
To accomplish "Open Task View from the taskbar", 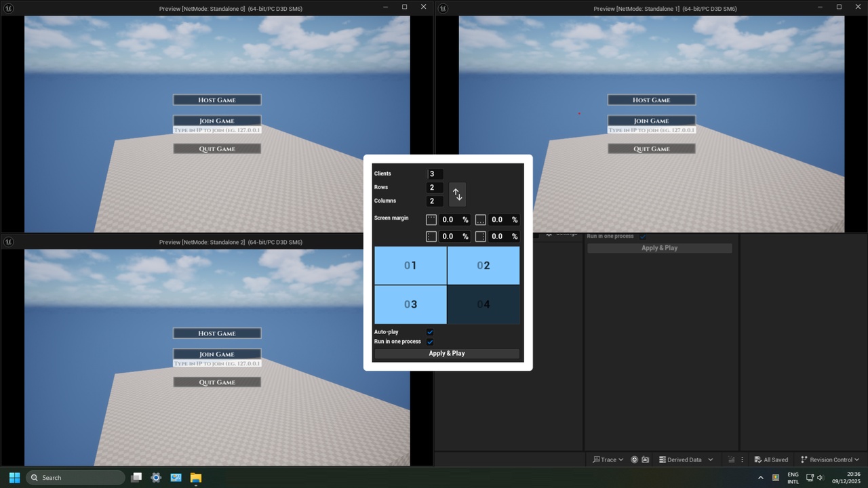I will pyautogui.click(x=136, y=477).
